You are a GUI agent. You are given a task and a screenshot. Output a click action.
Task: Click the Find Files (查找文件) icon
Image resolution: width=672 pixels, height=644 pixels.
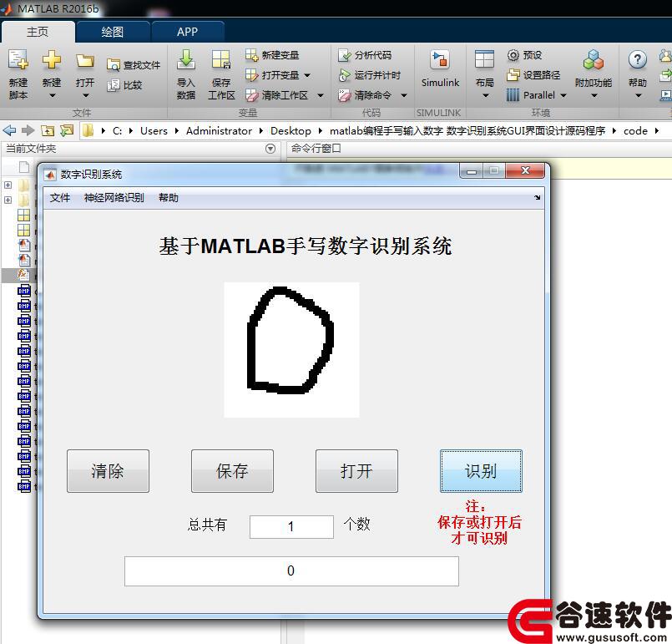click(114, 65)
